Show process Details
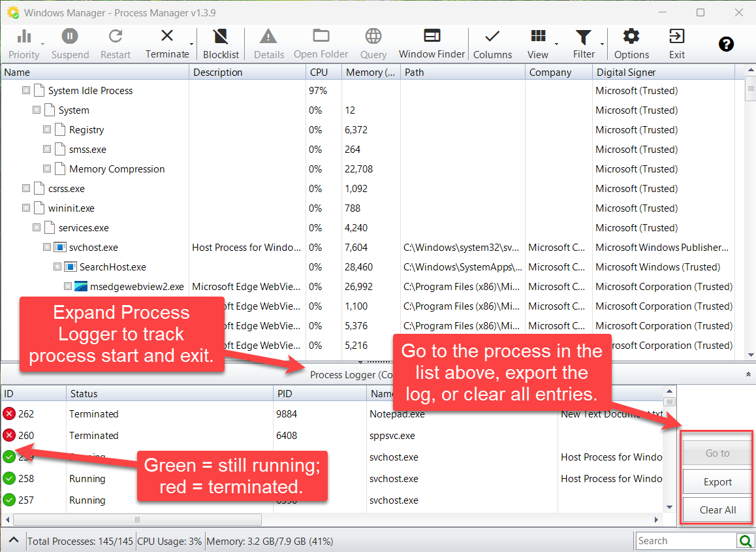Viewport: 756px width, 552px height. tap(268, 43)
